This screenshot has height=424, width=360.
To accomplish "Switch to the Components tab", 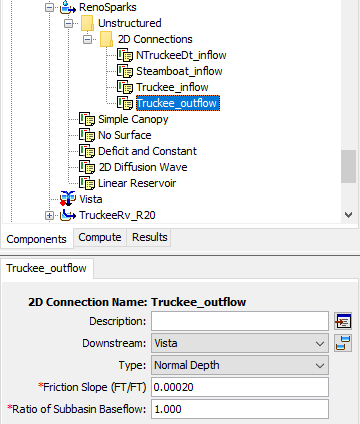I will [x=36, y=239].
